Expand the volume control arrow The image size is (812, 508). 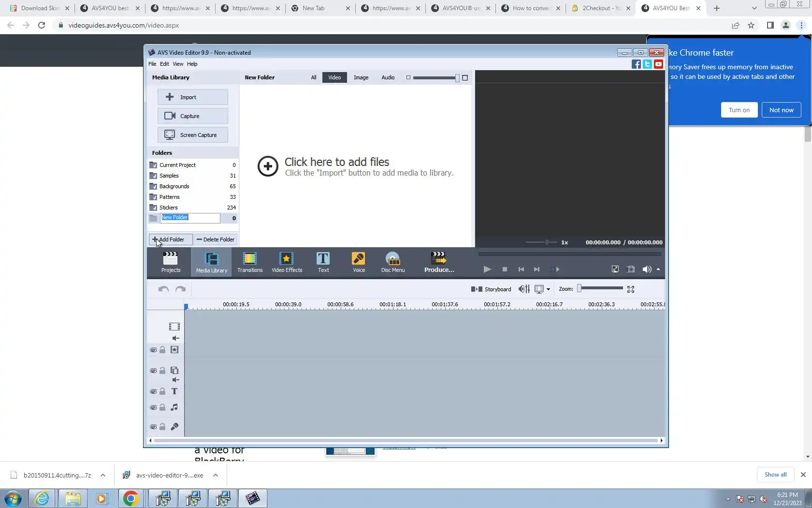[658, 269]
